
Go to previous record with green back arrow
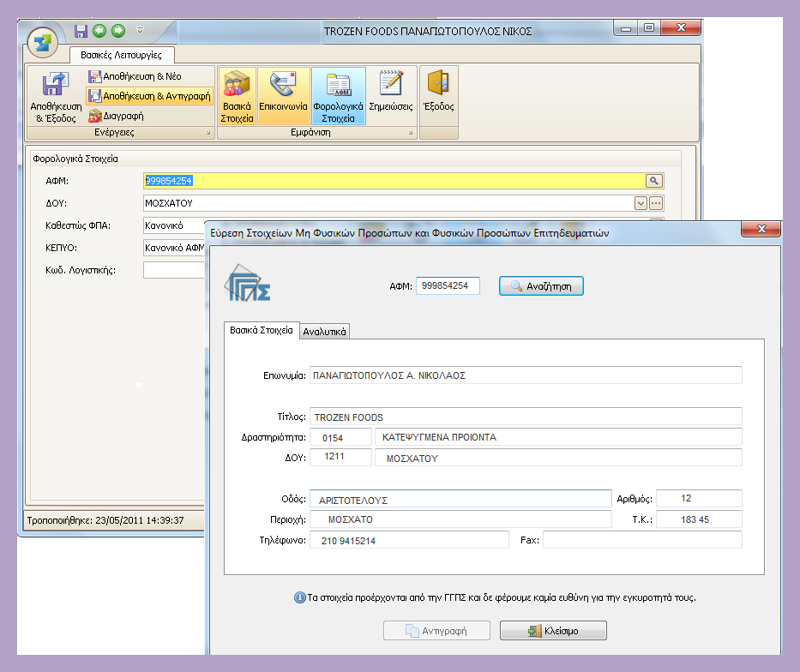point(99,31)
